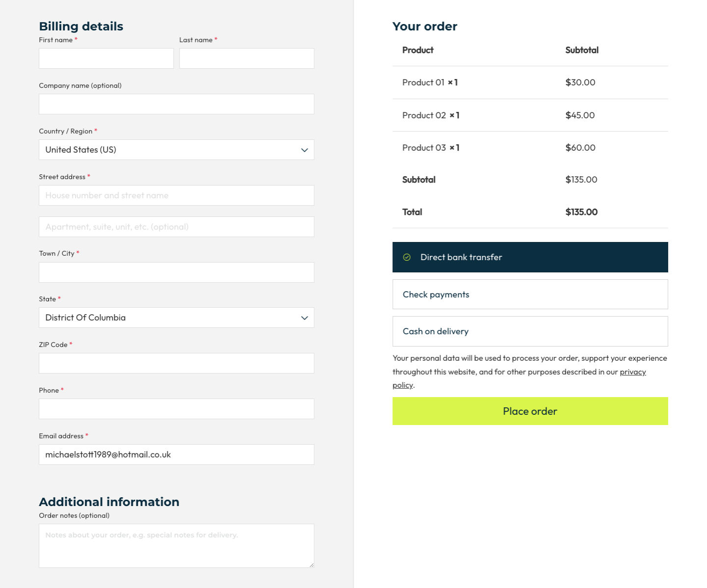Click the ZIP Code field
This screenshot has height=588, width=707.
pyautogui.click(x=176, y=363)
